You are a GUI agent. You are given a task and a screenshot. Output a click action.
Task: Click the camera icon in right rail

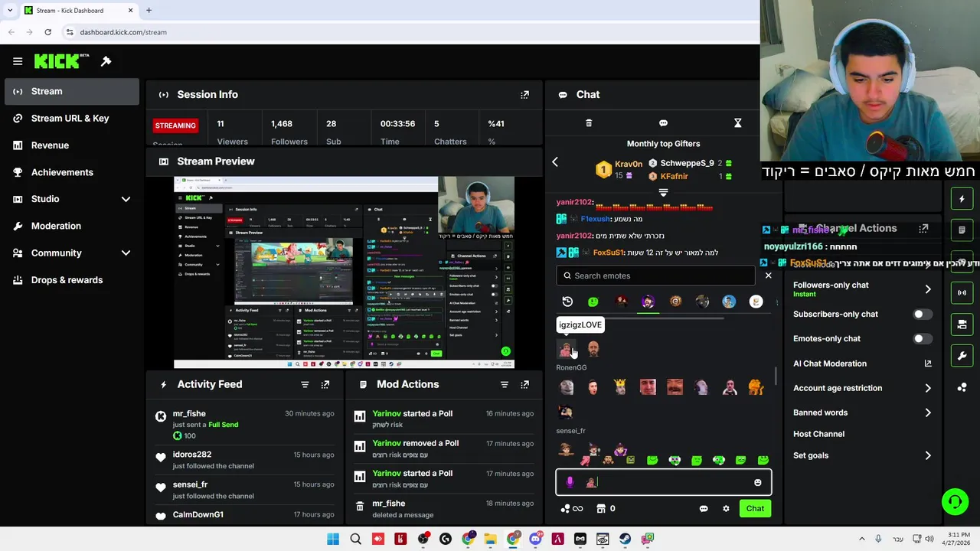[x=962, y=324]
